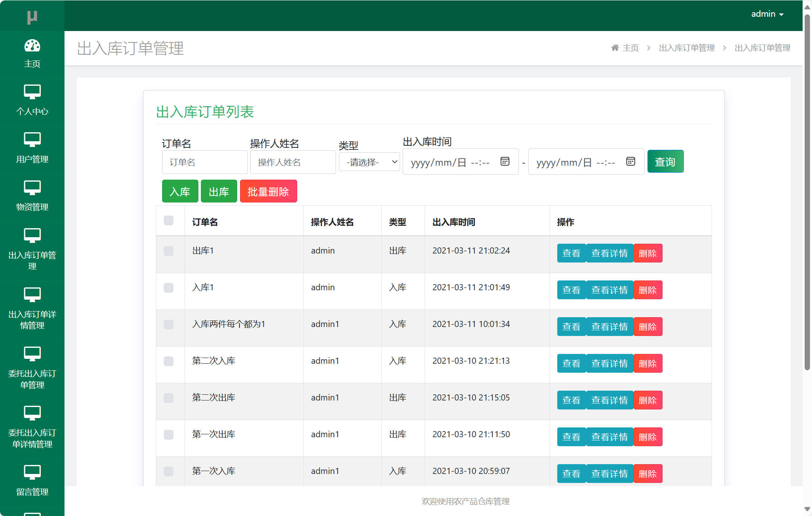Viewport: 812px width, 516px height.
Task: Check the checkbox for 第二次入库 row
Action: point(169,362)
